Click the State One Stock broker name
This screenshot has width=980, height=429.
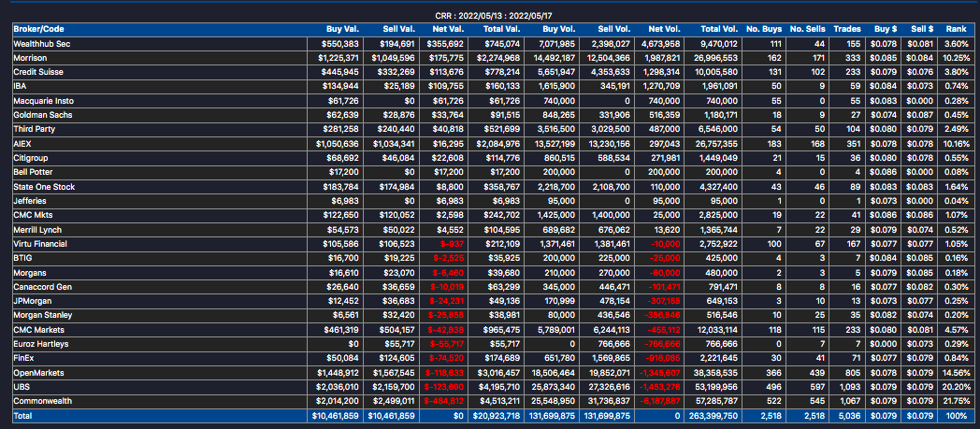[x=43, y=187]
